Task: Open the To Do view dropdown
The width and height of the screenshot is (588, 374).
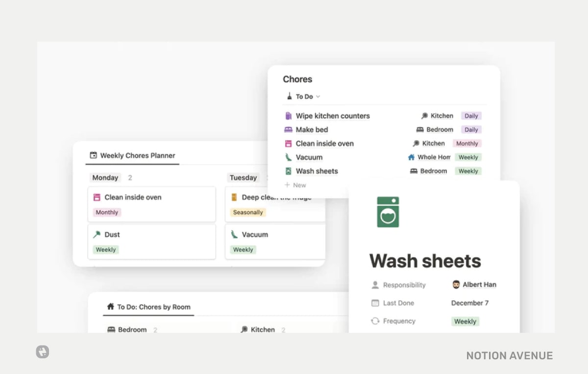Action: coord(306,97)
